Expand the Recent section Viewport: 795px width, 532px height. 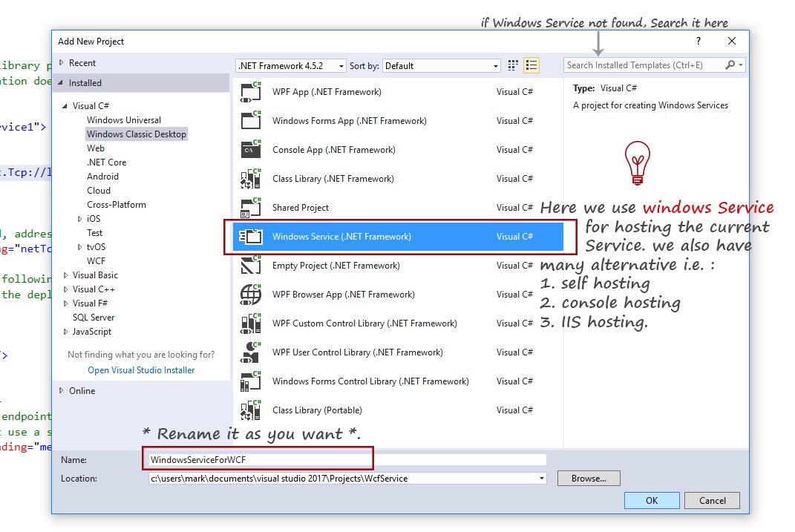coord(62,63)
